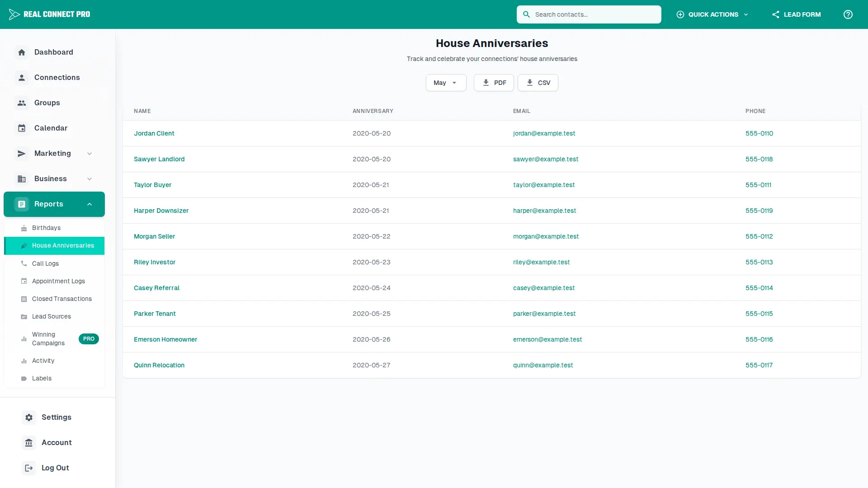Click the Winning Campaigns chart icon
Image resolution: width=868 pixels, height=488 pixels.
(24, 339)
